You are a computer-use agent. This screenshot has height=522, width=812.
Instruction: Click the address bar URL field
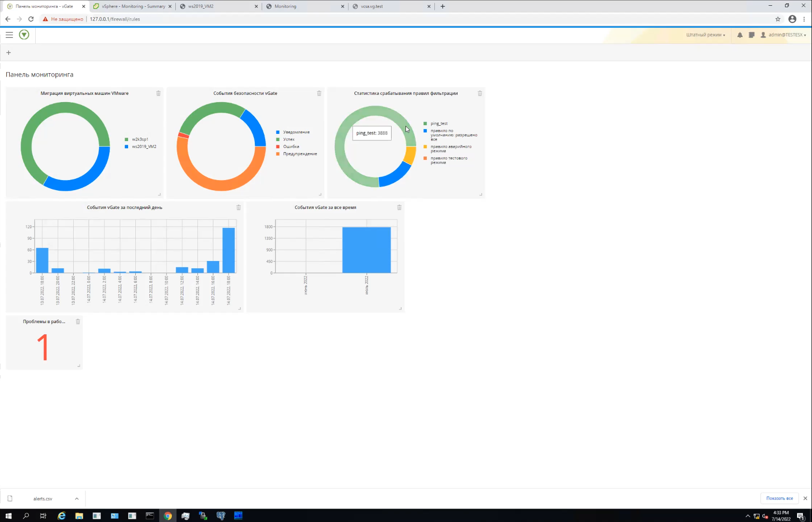click(x=429, y=19)
